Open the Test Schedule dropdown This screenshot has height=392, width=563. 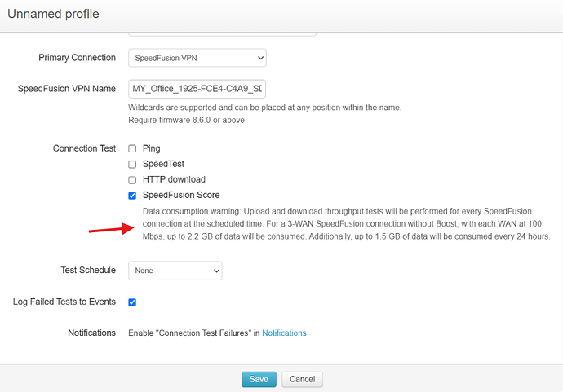(175, 271)
